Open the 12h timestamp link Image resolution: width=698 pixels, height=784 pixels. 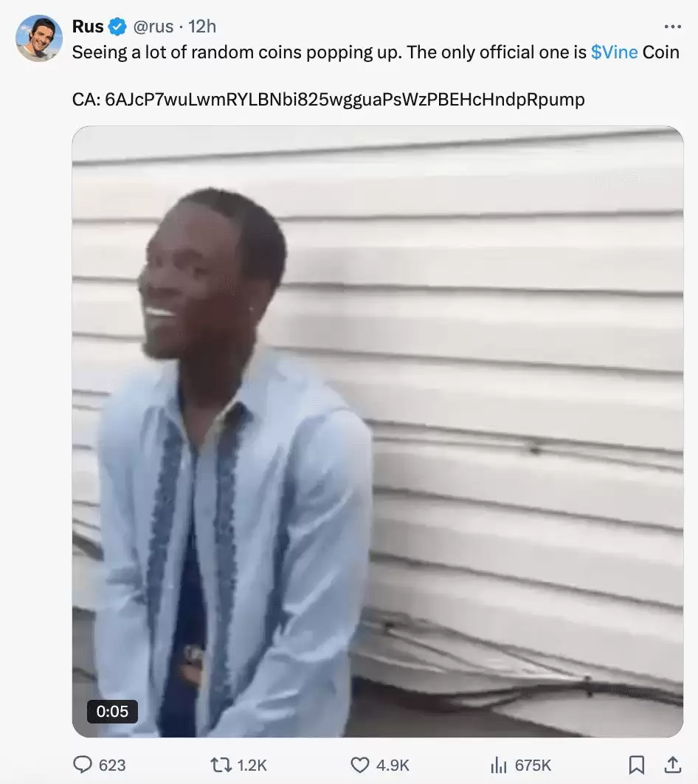pos(202,27)
